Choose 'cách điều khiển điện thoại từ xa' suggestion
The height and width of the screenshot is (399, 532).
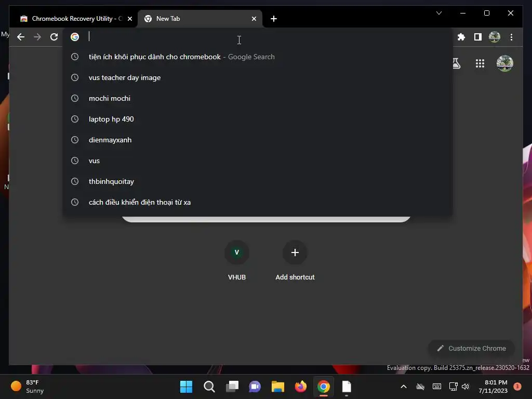[258, 202]
